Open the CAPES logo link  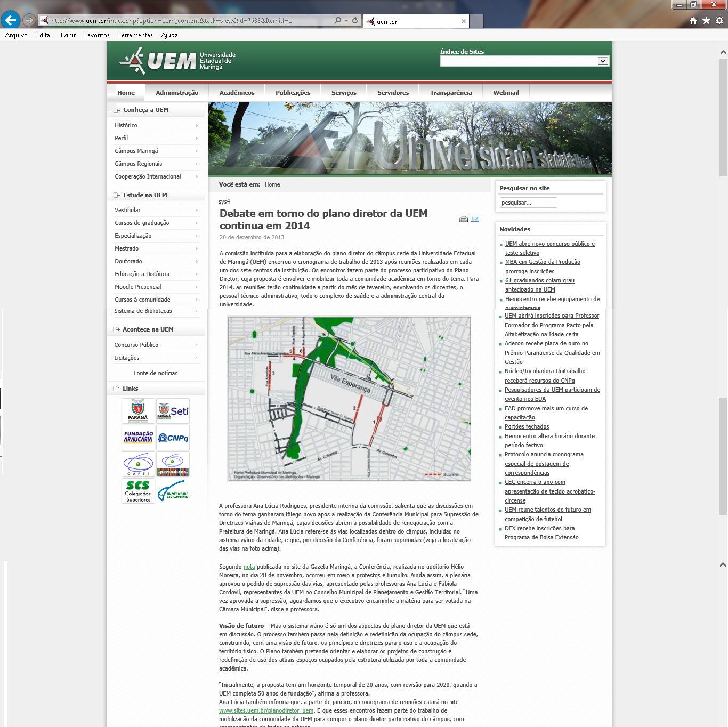pos(139,464)
